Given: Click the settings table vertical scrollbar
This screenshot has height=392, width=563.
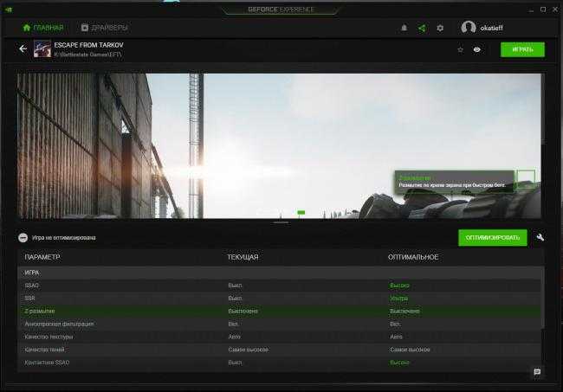Looking at the screenshot, I should [x=543, y=298].
